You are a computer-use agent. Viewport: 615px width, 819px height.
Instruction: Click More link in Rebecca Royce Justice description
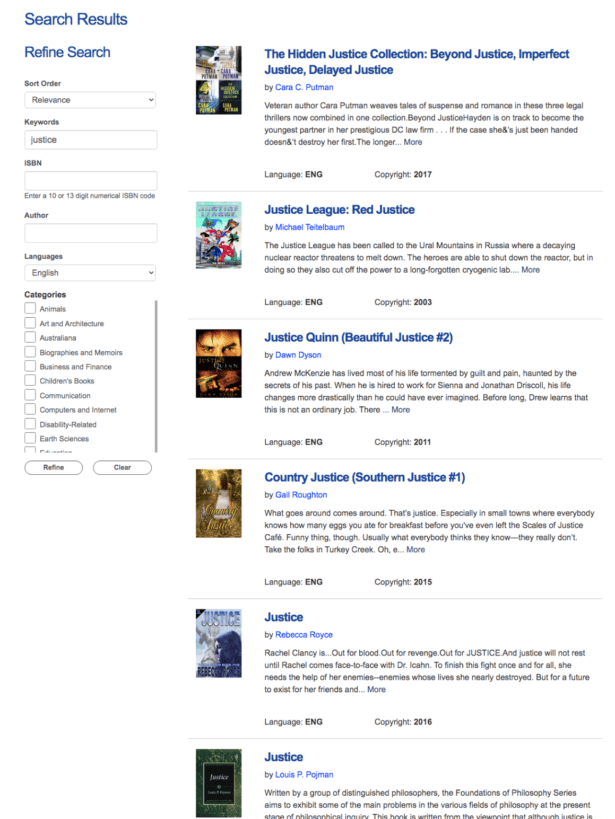click(x=376, y=689)
